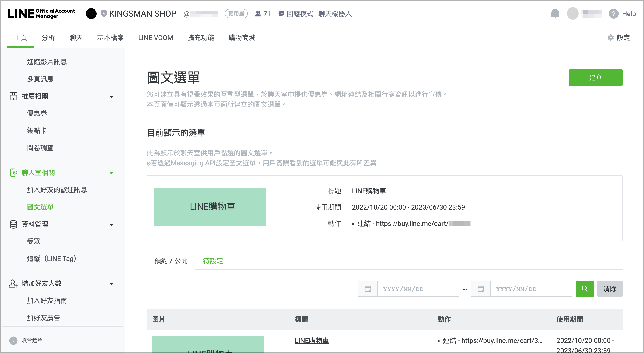Open 集點卡 in sidebar
Viewport: 644px width, 353px height.
coord(37,130)
